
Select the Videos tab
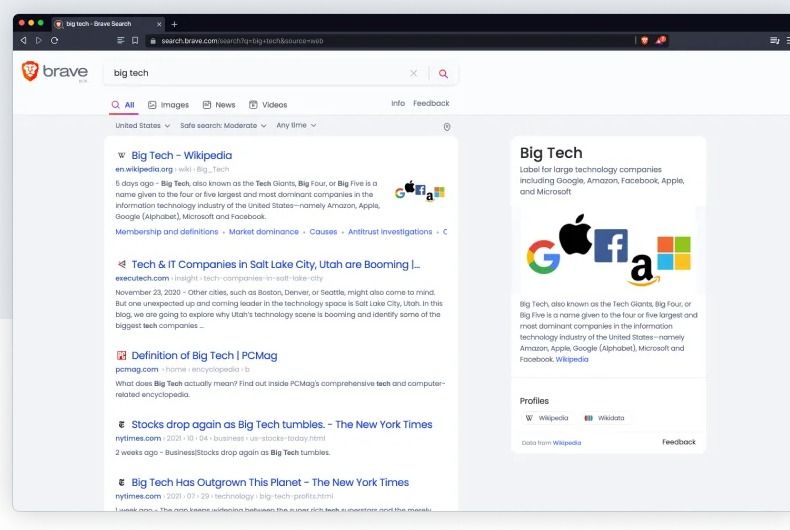(x=268, y=105)
